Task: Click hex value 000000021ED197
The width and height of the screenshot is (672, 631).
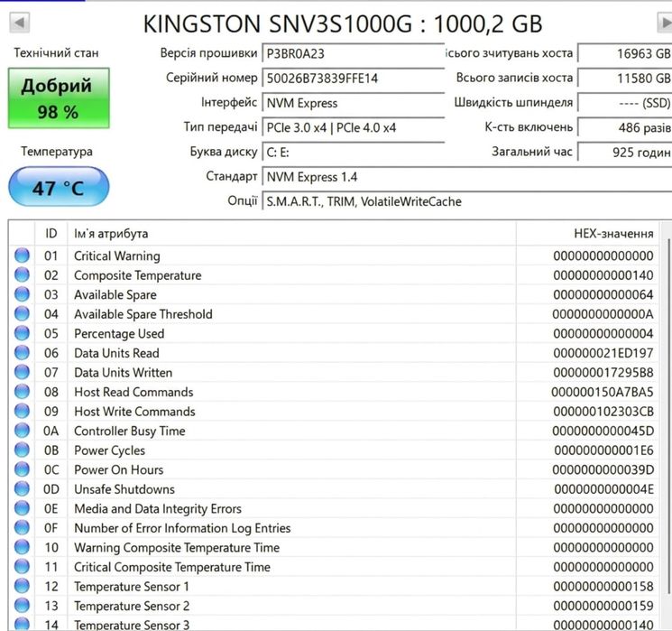Action: click(603, 353)
